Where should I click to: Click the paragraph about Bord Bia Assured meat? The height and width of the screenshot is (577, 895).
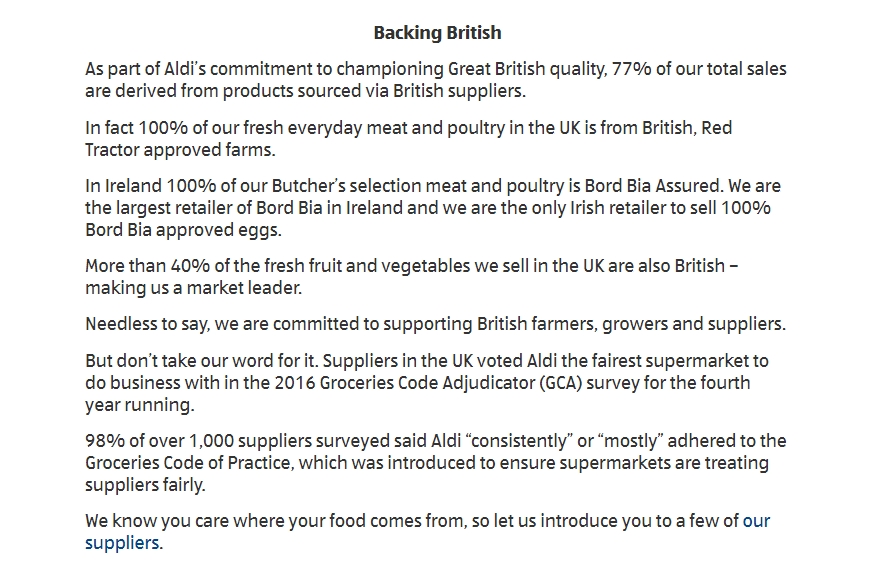tap(433, 208)
